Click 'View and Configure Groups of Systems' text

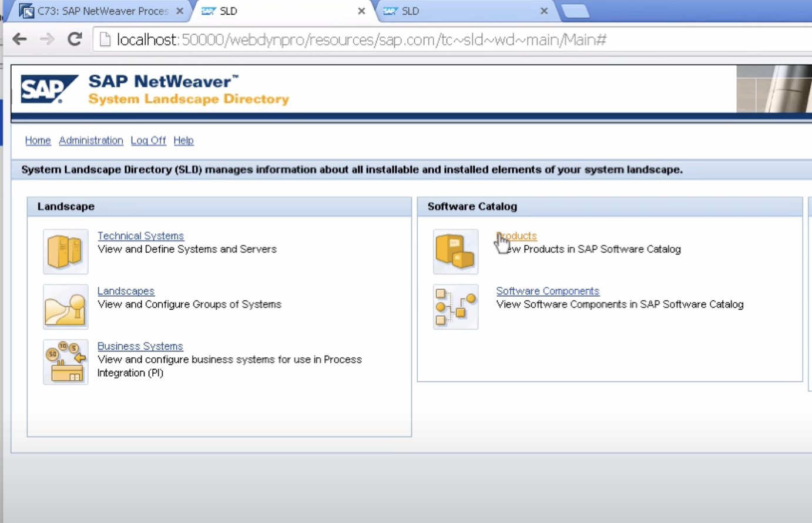[189, 304]
